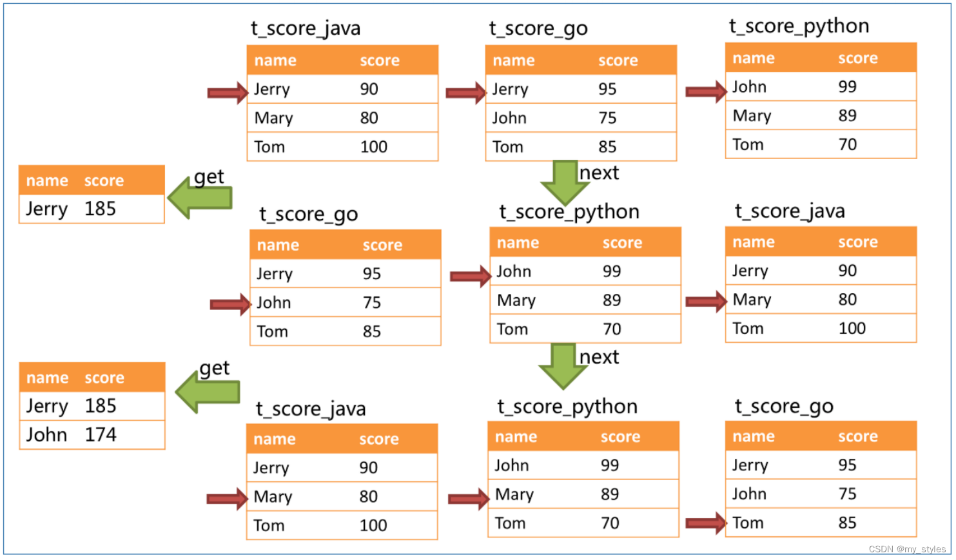Click the 'get' label beside the John 174 result table

pyautogui.click(x=215, y=369)
